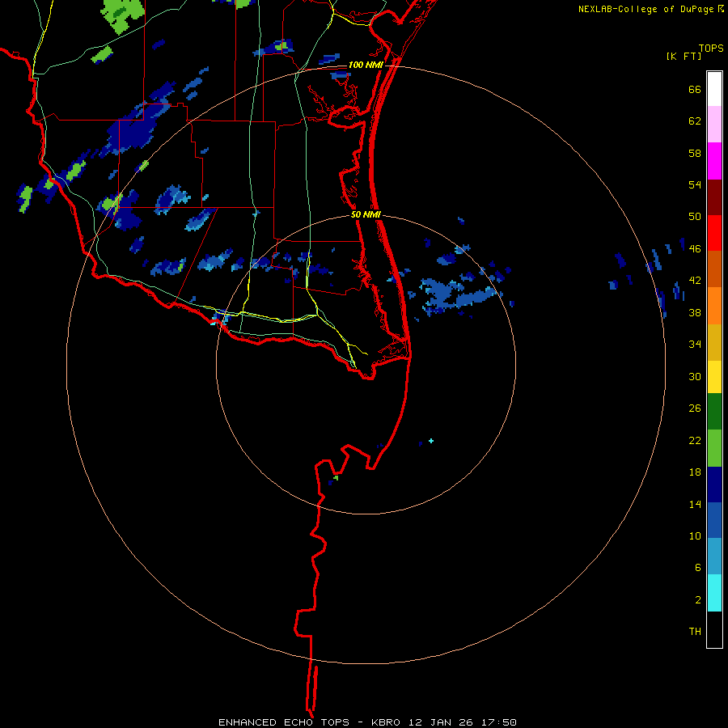Click the light pink swatch beside the 62 legend value
The width and height of the screenshot is (728, 728).
click(x=714, y=125)
